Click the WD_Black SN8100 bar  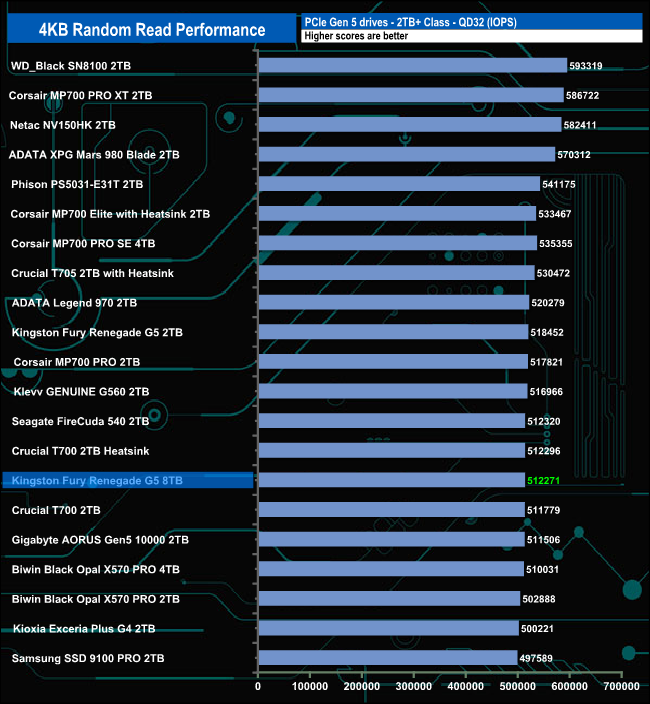click(413, 66)
